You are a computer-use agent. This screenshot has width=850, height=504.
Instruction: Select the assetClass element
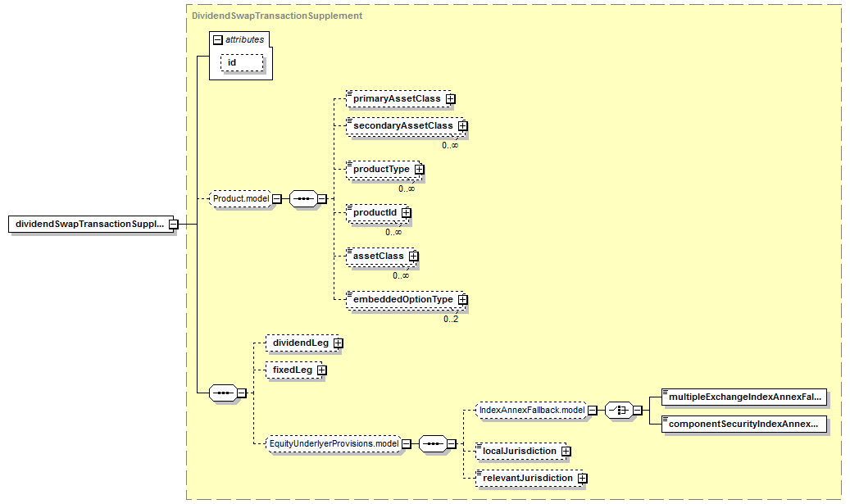pos(380,257)
